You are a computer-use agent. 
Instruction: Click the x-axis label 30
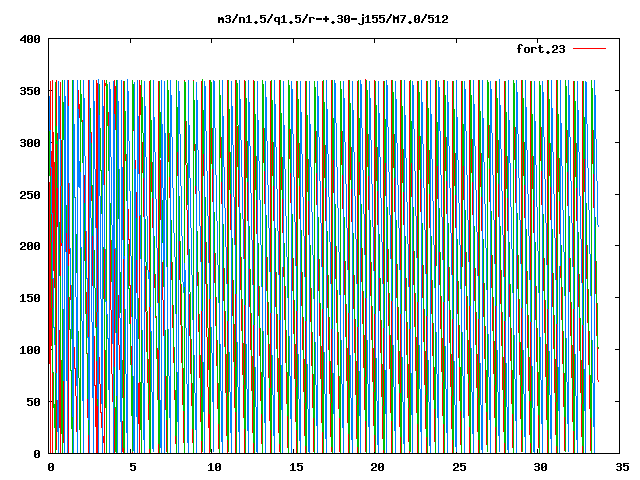(x=540, y=467)
